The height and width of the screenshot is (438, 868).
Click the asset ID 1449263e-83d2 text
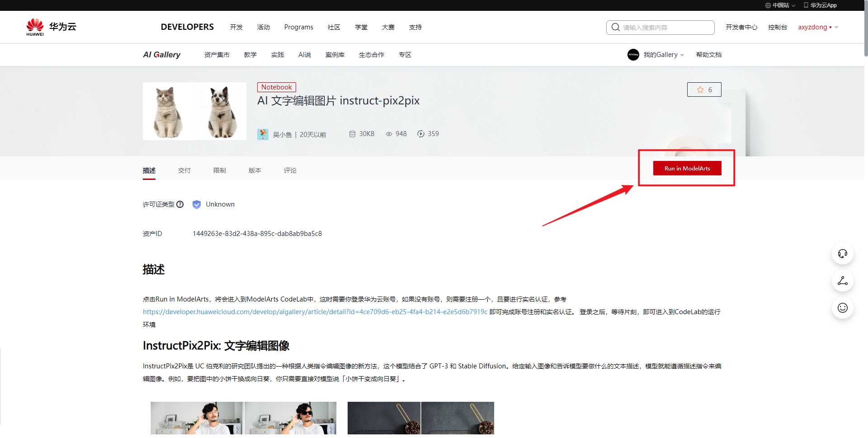pos(257,234)
